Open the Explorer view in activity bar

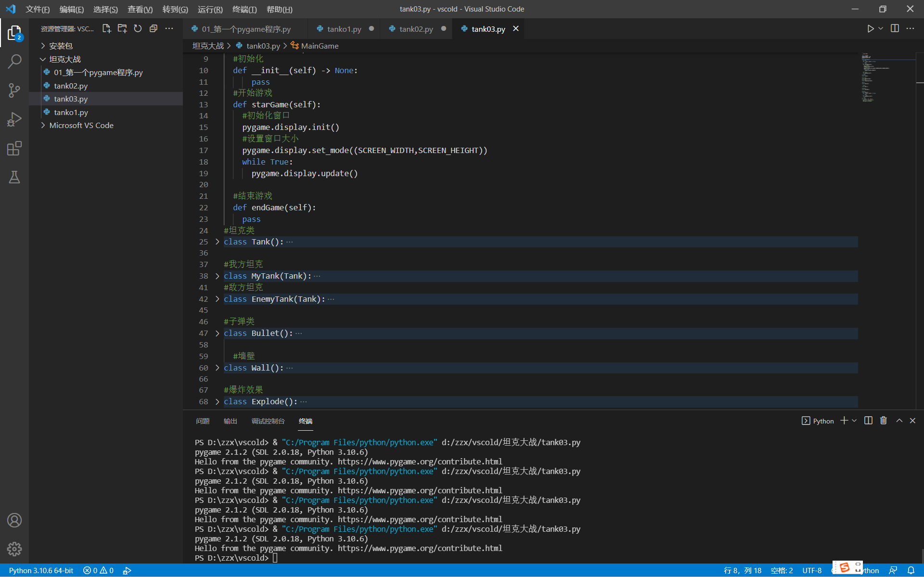[x=14, y=33]
